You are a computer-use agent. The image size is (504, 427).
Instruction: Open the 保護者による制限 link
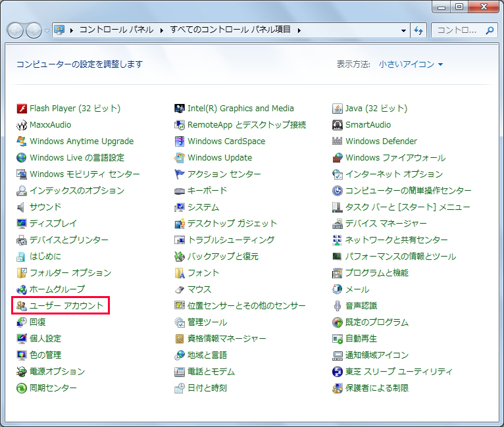[377, 388]
